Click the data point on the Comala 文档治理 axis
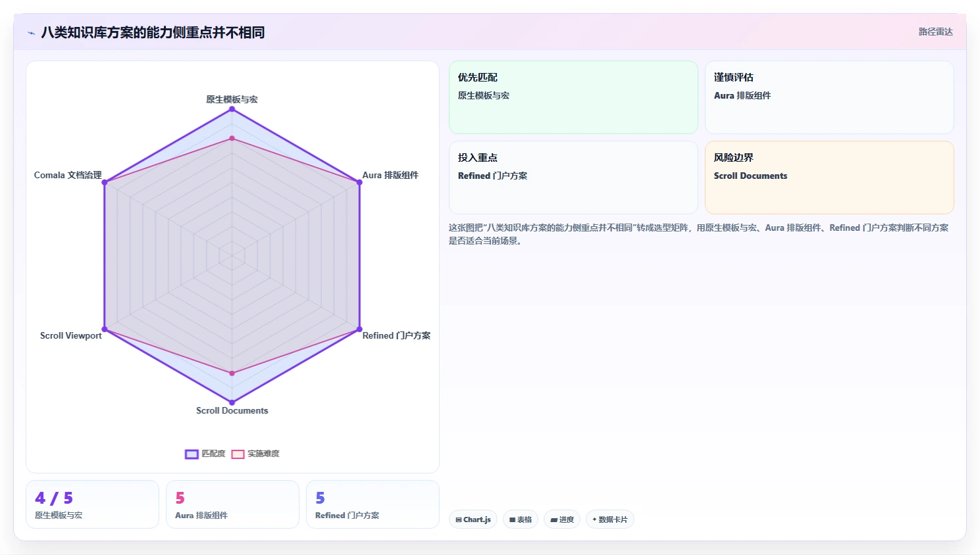The image size is (980, 555). [104, 182]
